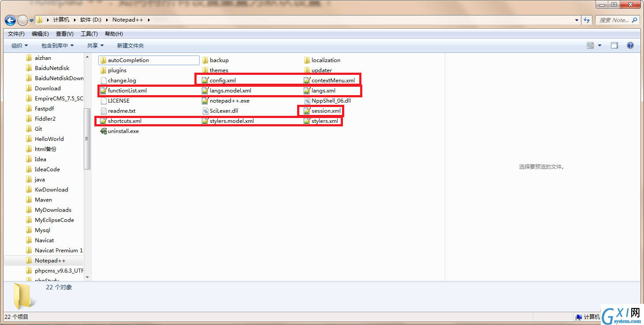Open the 查看(V) menu
The image size is (644, 325).
click(x=64, y=34)
